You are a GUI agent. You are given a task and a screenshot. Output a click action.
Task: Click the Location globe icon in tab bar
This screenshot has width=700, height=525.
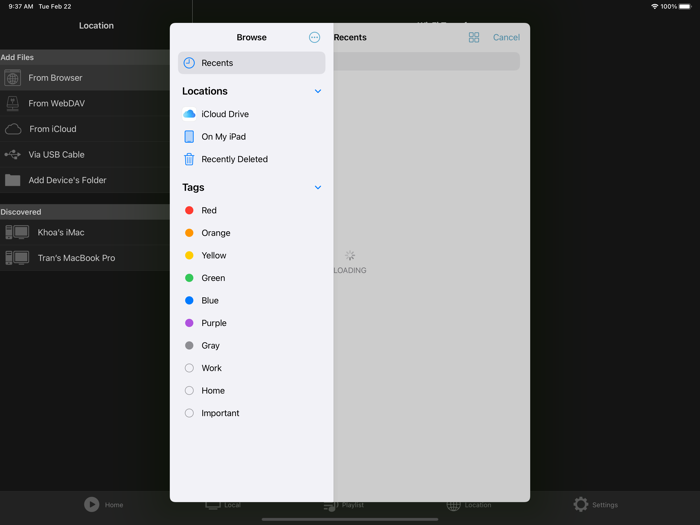[454, 505]
